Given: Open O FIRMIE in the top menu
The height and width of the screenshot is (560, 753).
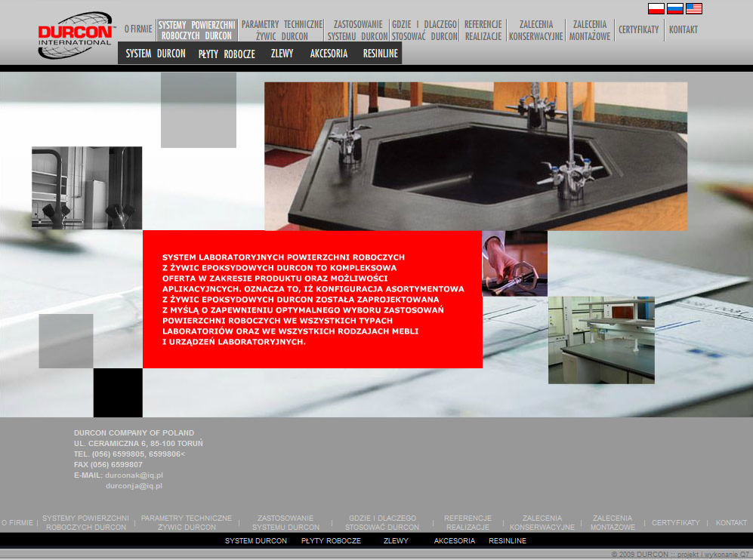Looking at the screenshot, I should 138,29.
